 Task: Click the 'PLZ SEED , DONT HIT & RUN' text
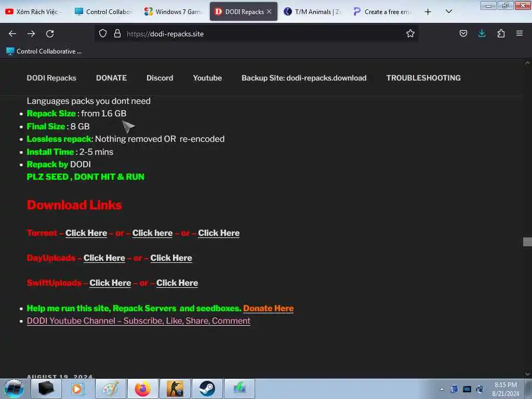(86, 177)
